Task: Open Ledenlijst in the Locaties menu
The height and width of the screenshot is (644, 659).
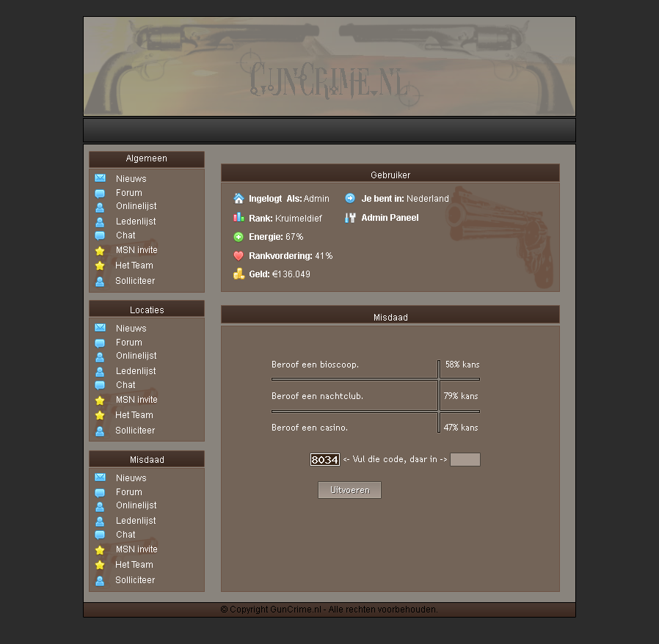Action: click(x=136, y=371)
